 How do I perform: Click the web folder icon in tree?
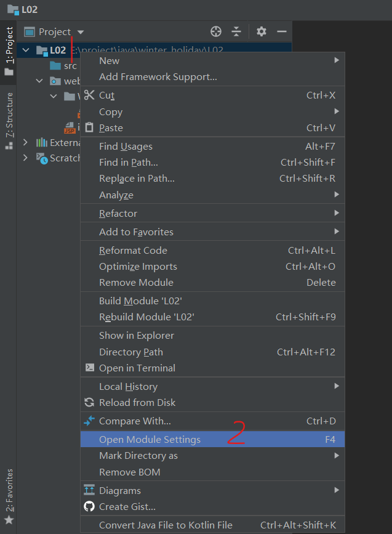click(x=55, y=81)
